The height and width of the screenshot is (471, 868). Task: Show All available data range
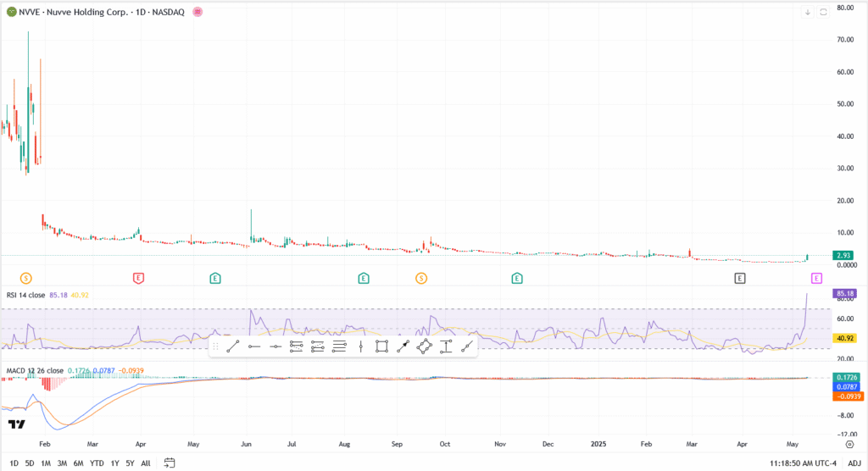(x=146, y=463)
